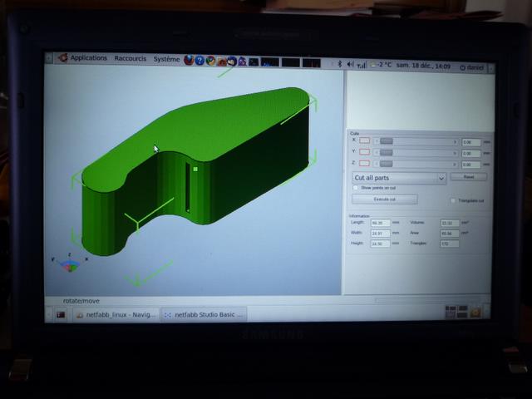Click the X axis cut color box
Viewport: 532px width, 399px height.
pyautogui.click(x=365, y=141)
